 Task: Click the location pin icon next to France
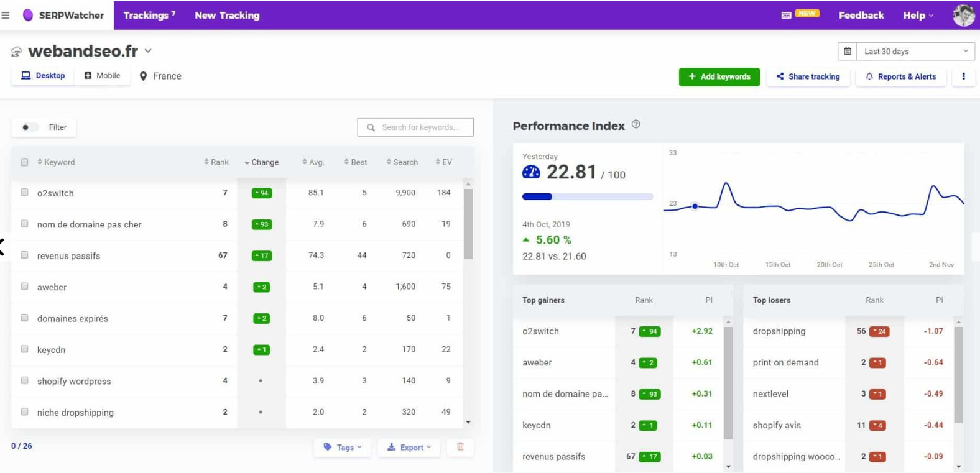(x=143, y=76)
